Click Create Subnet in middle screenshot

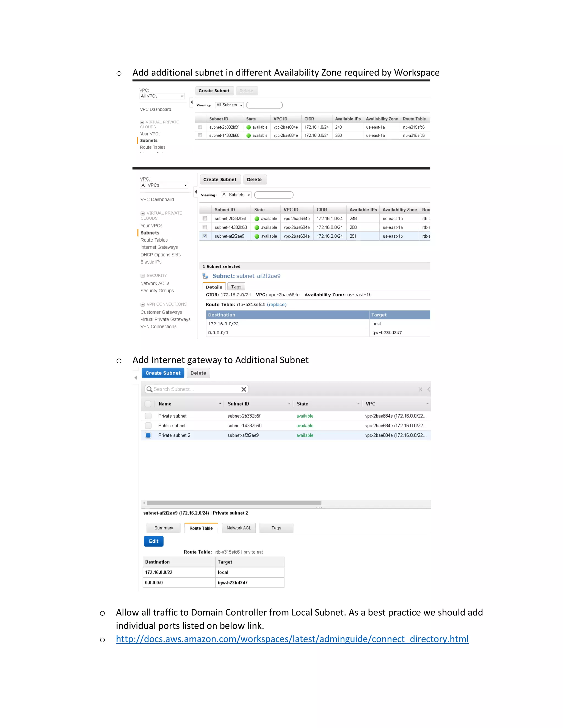(x=220, y=179)
